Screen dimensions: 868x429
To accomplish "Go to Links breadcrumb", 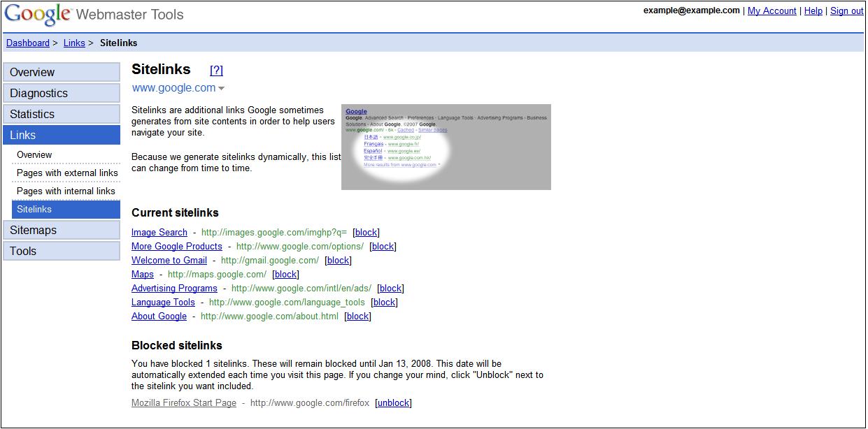I will pyautogui.click(x=74, y=43).
